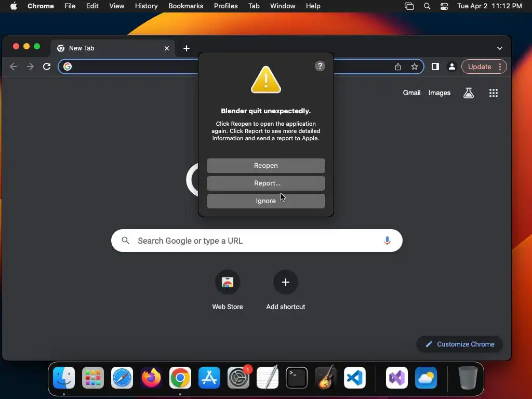Screen dimensions: 532x399
Task: Close the New Tab tab
Action: (167, 48)
